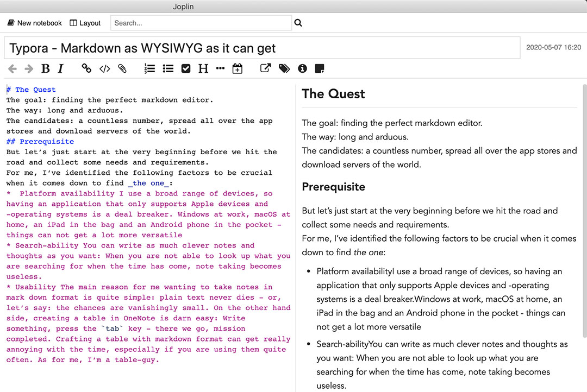587x392 pixels.
Task: Click the preview pane vertical scrollbar
Action: tap(585, 211)
